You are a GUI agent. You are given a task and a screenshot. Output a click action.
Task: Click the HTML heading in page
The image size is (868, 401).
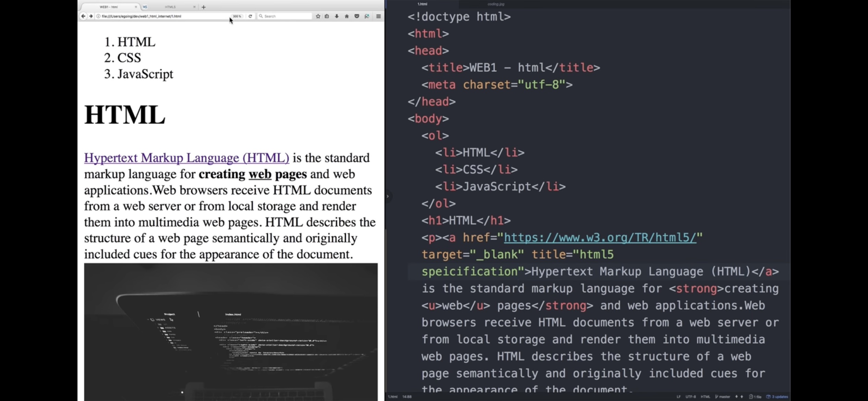125,114
